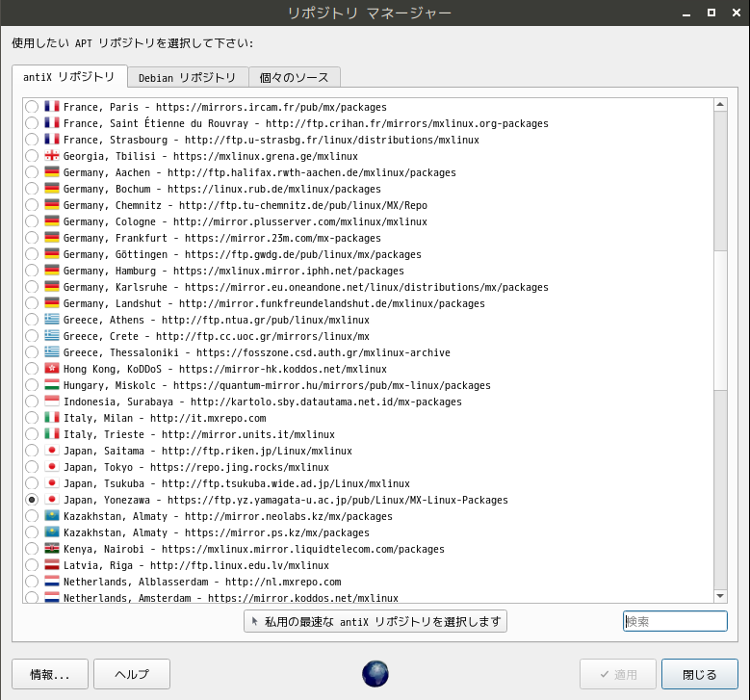Click the 適用 apply button
This screenshot has width=750, height=700.
[618, 674]
